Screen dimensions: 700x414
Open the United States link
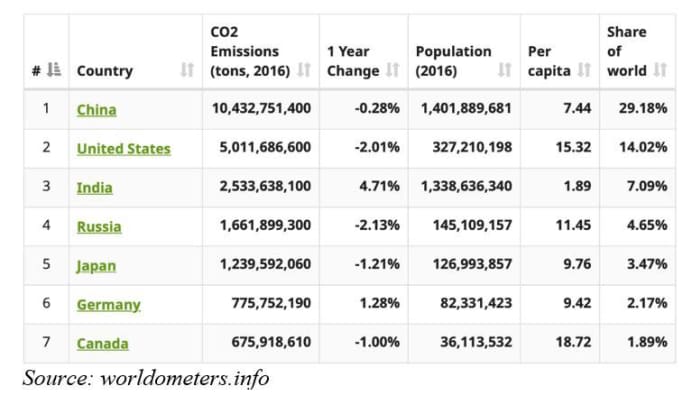(x=123, y=149)
